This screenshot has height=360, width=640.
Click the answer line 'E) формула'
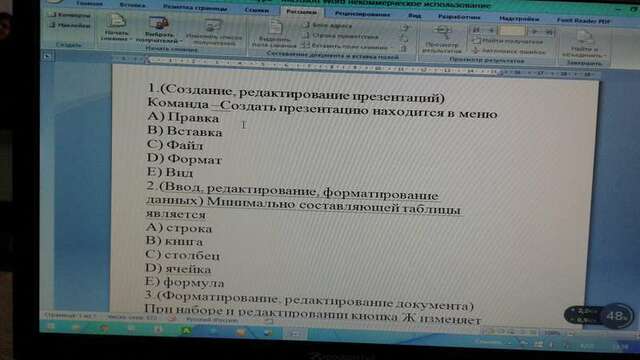tap(184, 282)
